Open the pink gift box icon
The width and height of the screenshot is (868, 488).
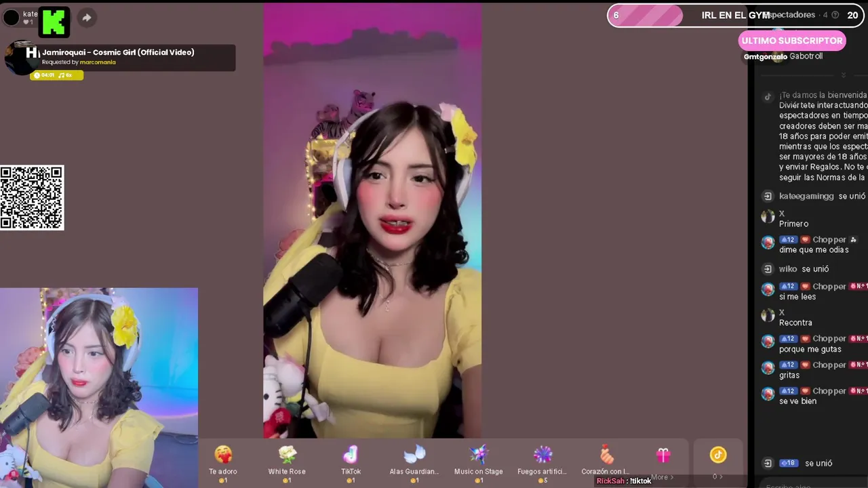(x=663, y=455)
